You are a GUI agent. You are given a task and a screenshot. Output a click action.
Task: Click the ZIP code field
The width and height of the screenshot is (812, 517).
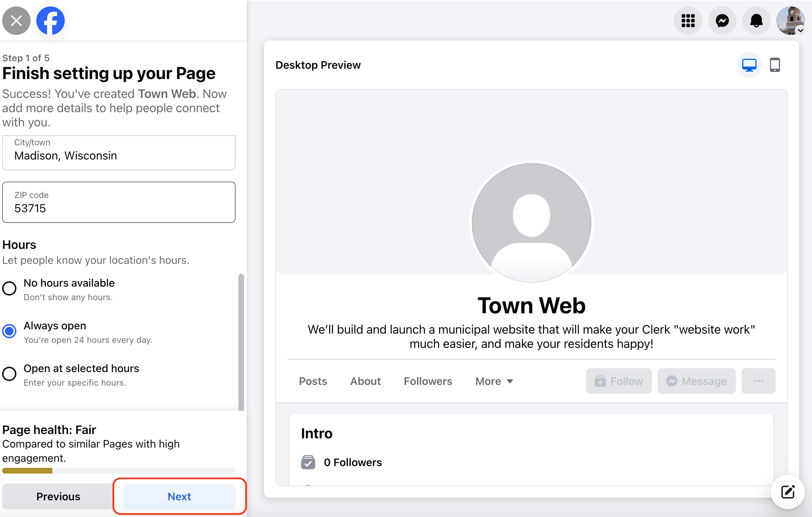119,202
